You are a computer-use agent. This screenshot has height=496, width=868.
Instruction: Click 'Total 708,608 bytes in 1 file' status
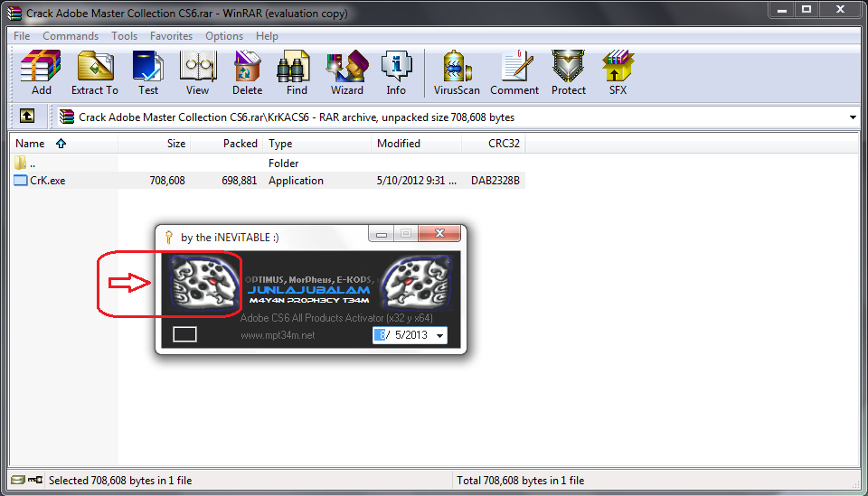pos(521,480)
